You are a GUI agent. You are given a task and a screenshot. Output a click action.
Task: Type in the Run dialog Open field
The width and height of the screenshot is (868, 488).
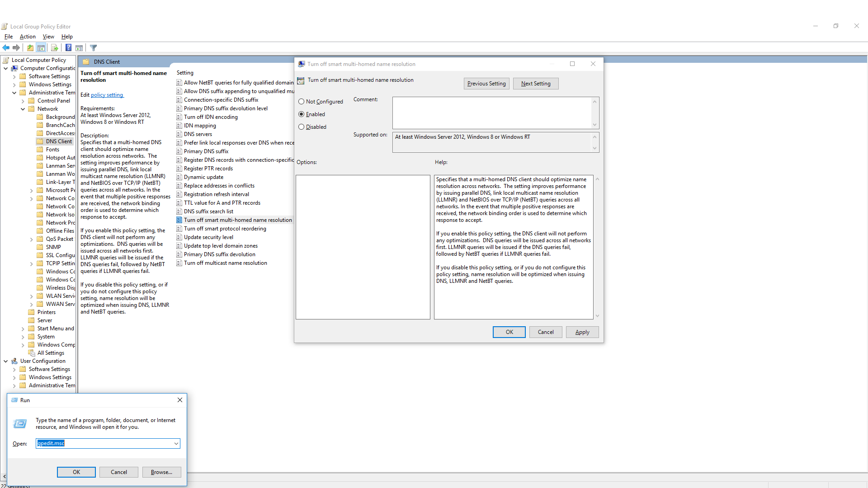pyautogui.click(x=107, y=443)
